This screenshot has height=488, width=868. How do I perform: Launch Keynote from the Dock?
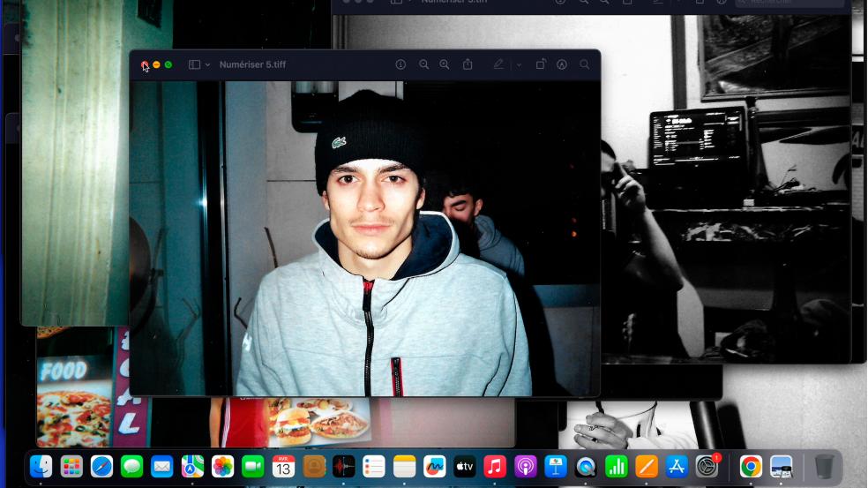pos(556,467)
